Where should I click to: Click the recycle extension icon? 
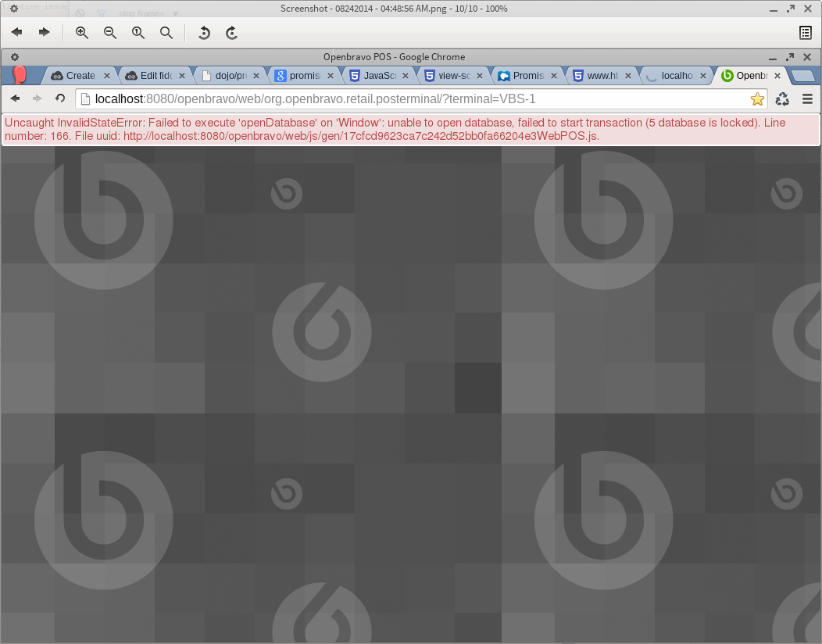tap(782, 98)
